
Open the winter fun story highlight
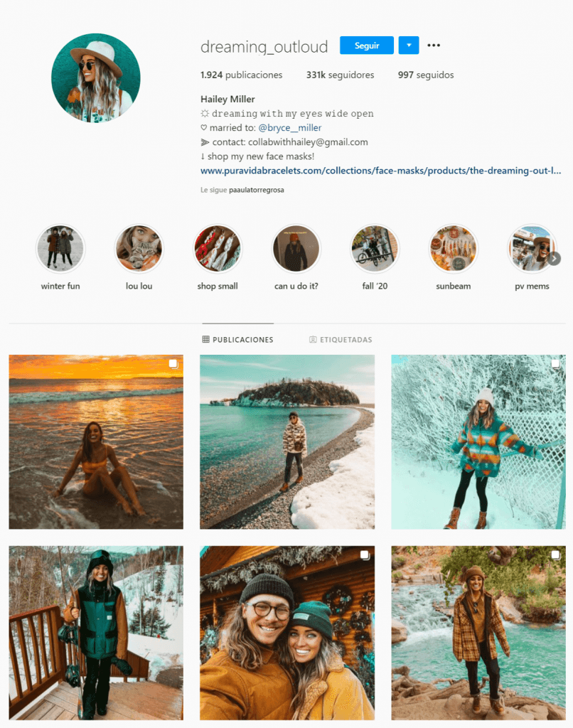pos(60,249)
